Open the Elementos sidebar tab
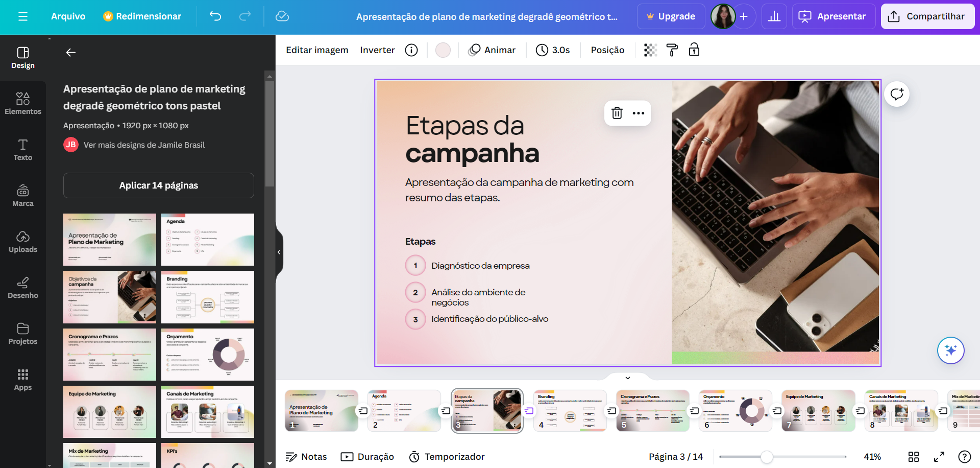Viewport: 980px width, 468px height. pyautogui.click(x=23, y=104)
